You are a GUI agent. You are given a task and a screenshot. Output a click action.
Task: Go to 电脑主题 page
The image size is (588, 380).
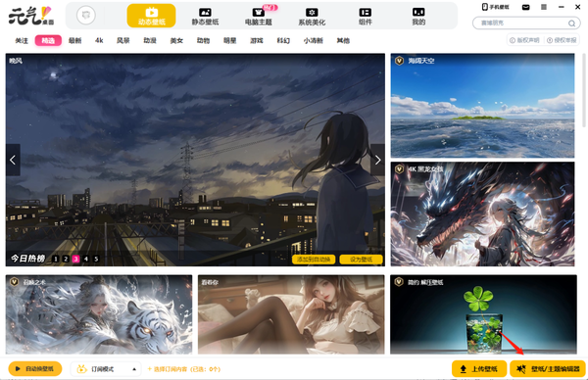[259, 17]
